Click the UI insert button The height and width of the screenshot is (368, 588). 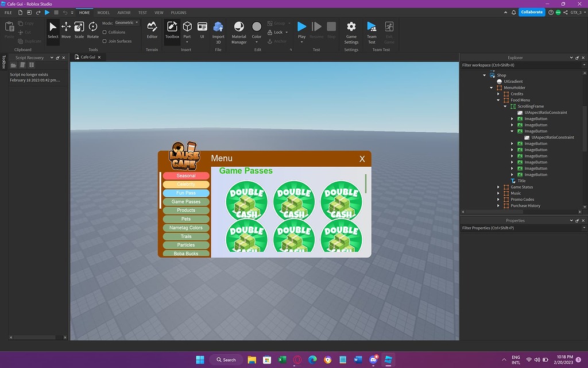(202, 30)
